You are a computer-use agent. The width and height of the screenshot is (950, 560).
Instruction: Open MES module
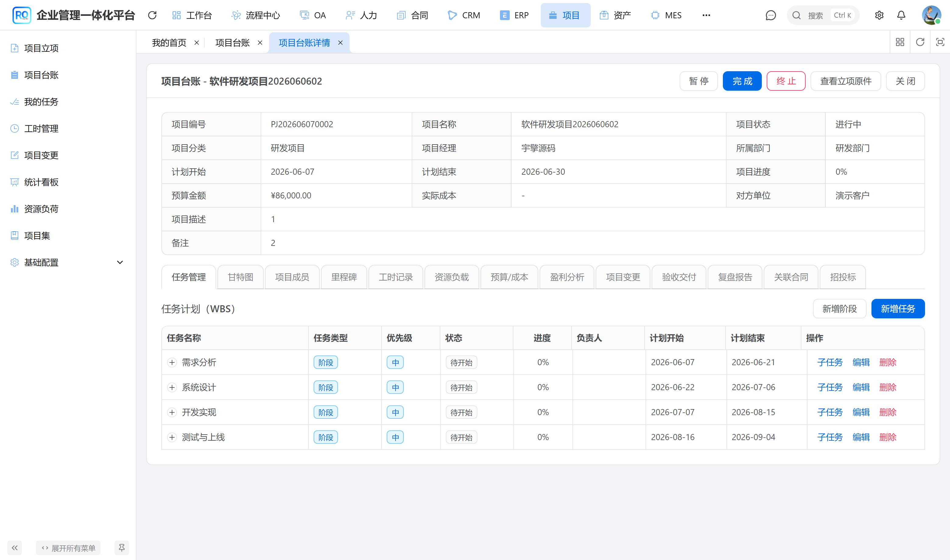tap(667, 15)
